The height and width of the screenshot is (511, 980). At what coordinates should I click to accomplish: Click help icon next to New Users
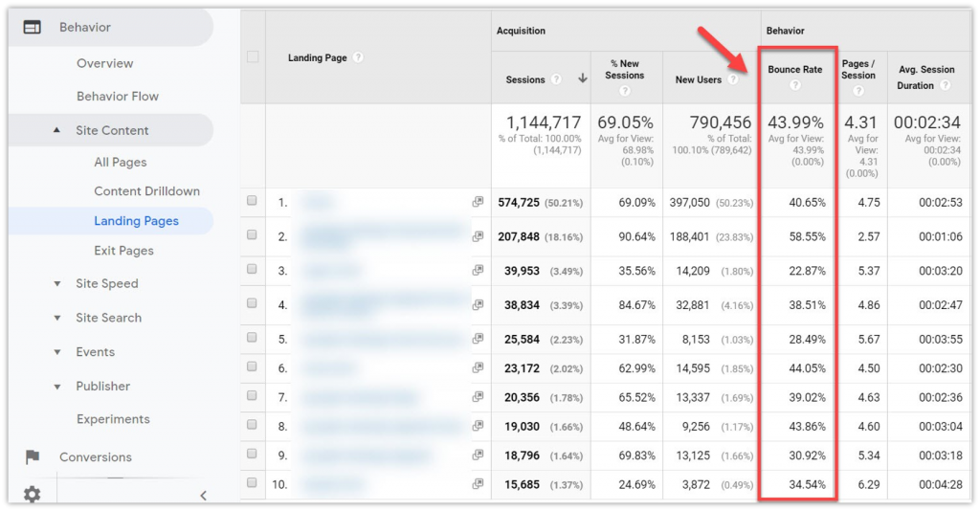[x=732, y=79]
